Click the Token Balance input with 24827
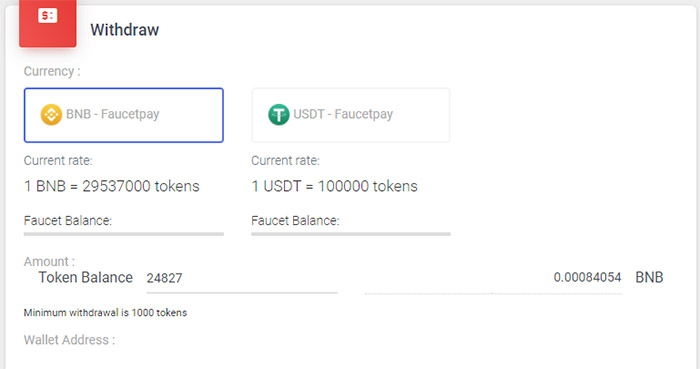This screenshot has width=700, height=369. [242, 278]
